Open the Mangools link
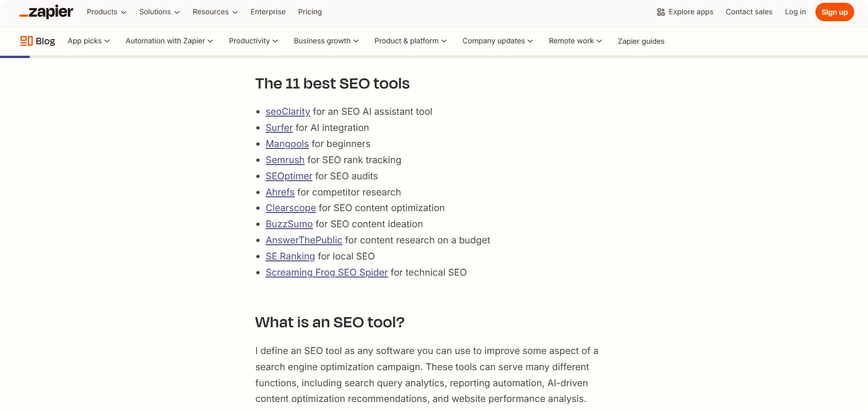The height and width of the screenshot is (413, 868). coord(287,144)
